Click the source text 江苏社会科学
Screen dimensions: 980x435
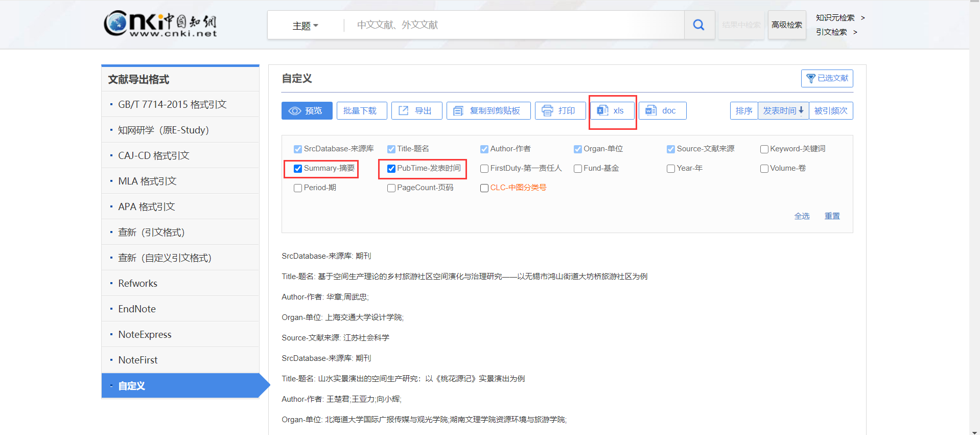tap(366, 338)
